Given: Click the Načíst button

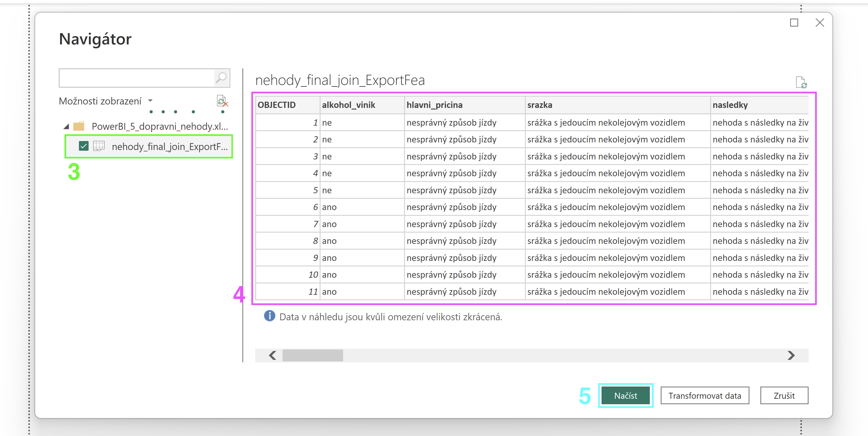Looking at the screenshot, I should pyautogui.click(x=625, y=396).
